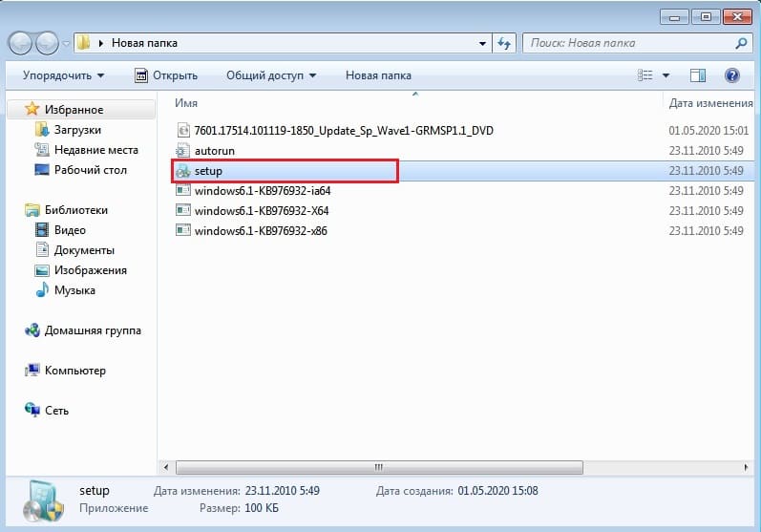Select the 'setup' file name
This screenshot has width=761, height=532.
click(x=208, y=171)
